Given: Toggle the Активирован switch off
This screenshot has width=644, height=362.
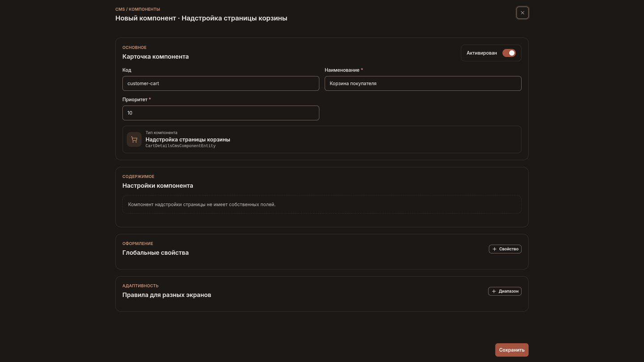Looking at the screenshot, I should click(509, 53).
